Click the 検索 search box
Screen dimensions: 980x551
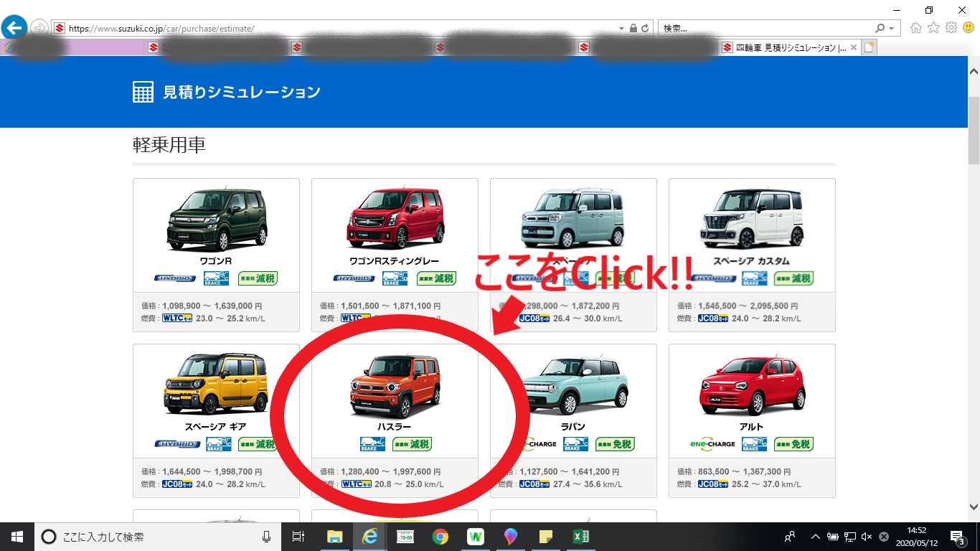[765, 28]
